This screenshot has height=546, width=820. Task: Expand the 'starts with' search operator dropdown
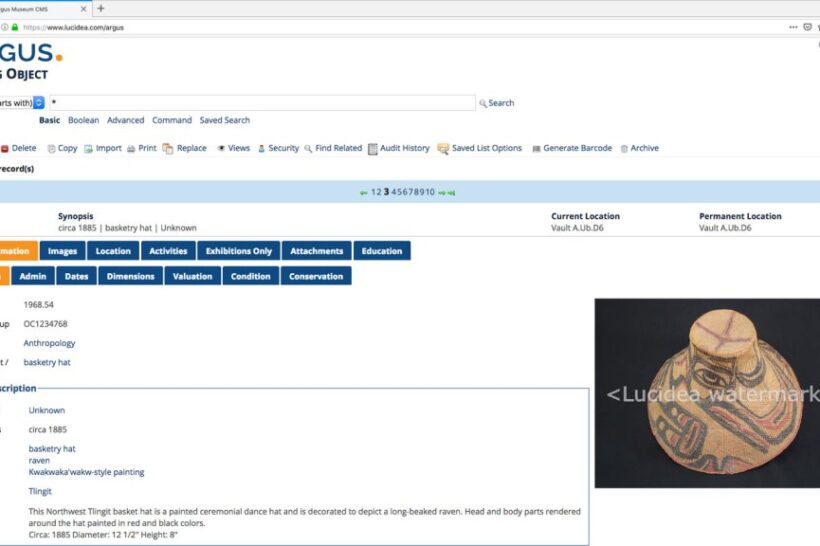coord(39,103)
